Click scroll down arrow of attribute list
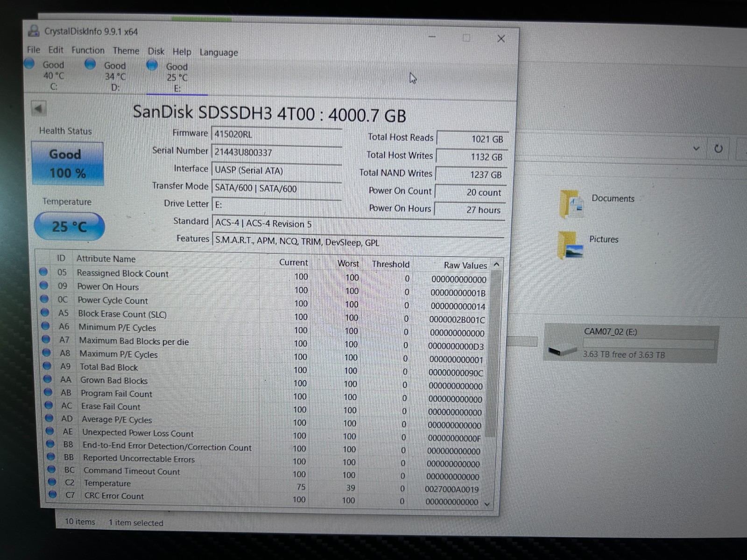Screen dimensions: 747x560 coord(487,504)
